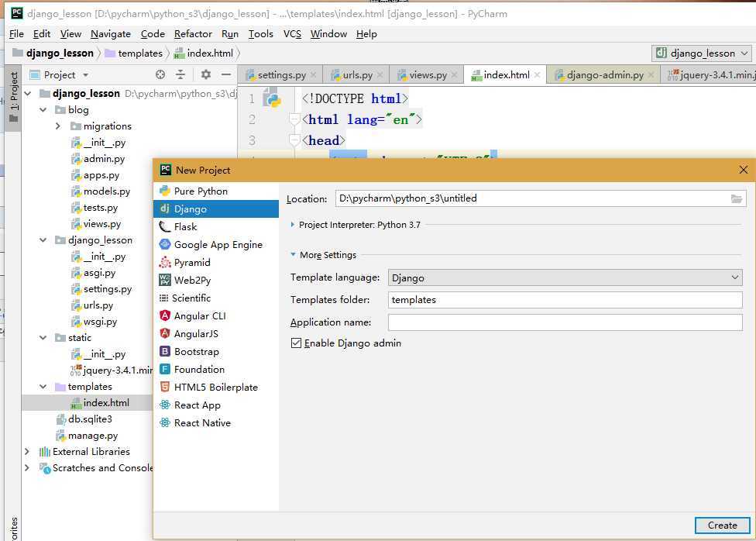Toggle the 1: Project side tool window

(x=13, y=97)
